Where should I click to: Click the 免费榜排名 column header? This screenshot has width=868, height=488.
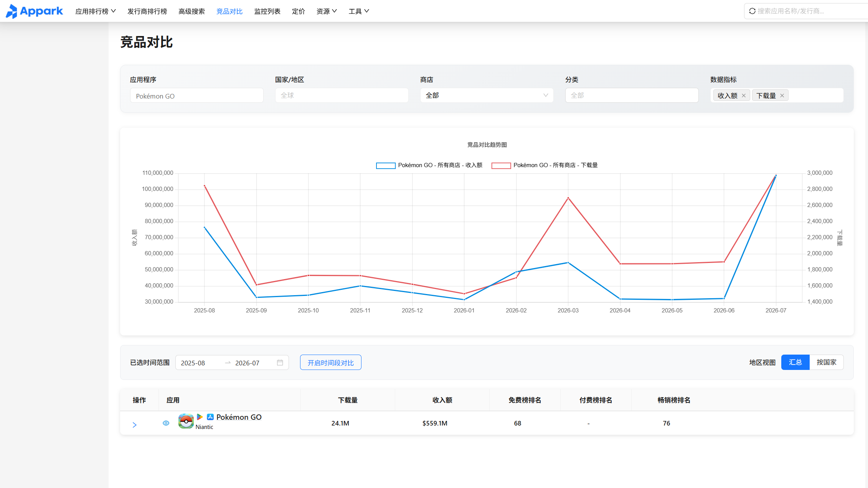tap(525, 400)
